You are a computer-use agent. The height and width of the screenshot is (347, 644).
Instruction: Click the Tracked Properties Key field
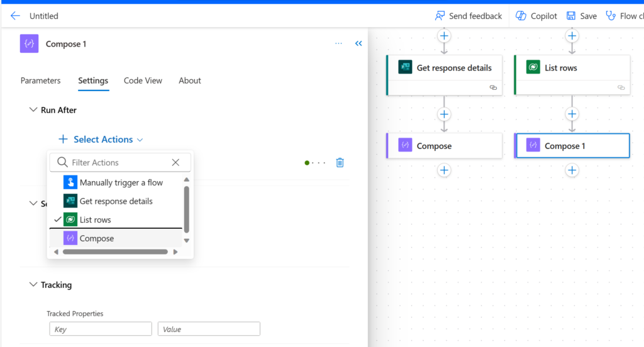coord(101,329)
